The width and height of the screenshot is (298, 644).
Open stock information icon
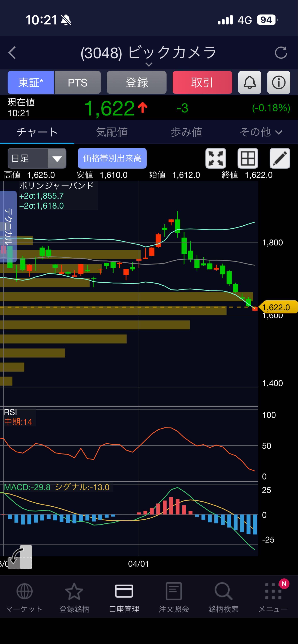tap(279, 82)
